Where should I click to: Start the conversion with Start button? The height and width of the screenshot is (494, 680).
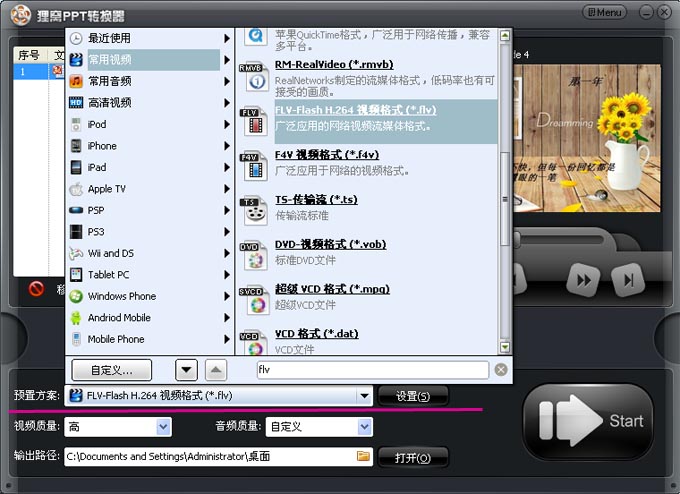tap(588, 421)
